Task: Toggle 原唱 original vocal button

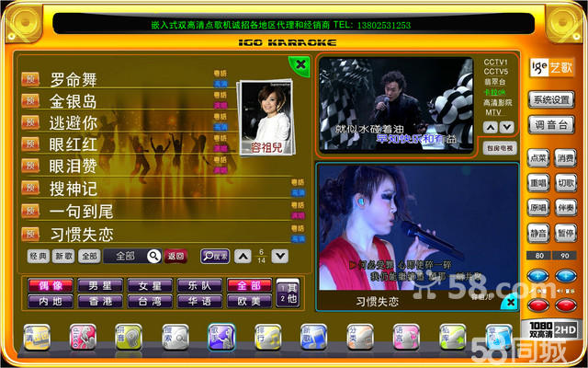Action: point(538,208)
